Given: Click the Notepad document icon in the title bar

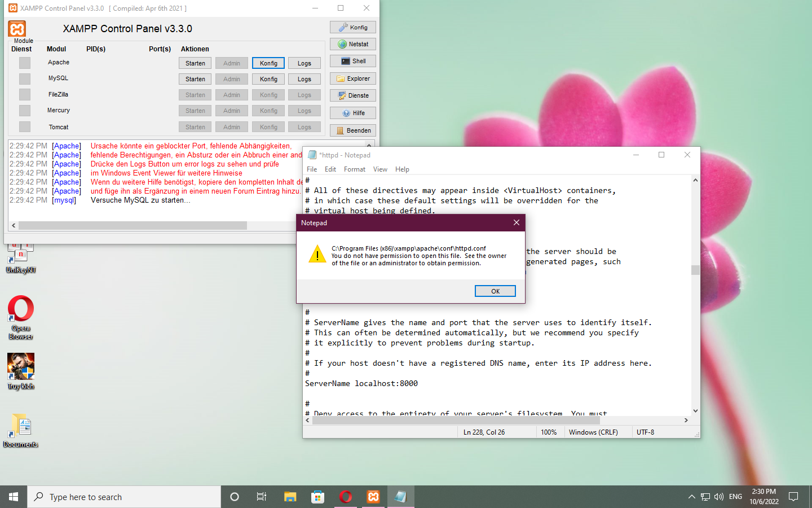Looking at the screenshot, I should (312, 155).
